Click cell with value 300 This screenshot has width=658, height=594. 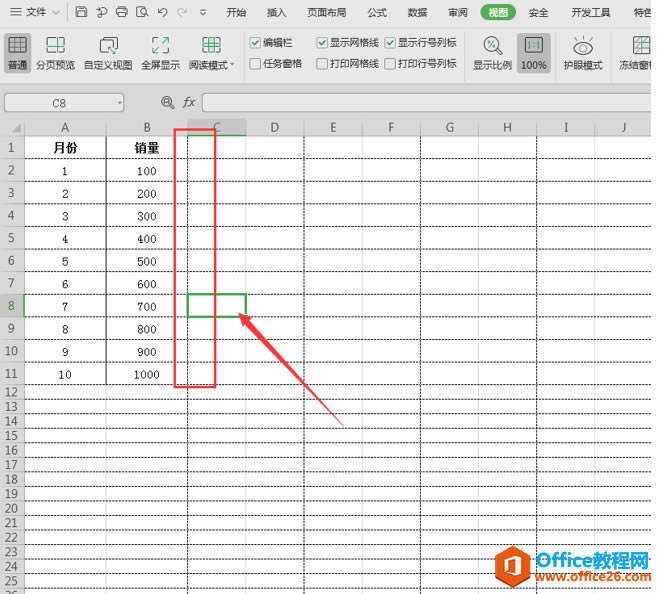pos(147,216)
